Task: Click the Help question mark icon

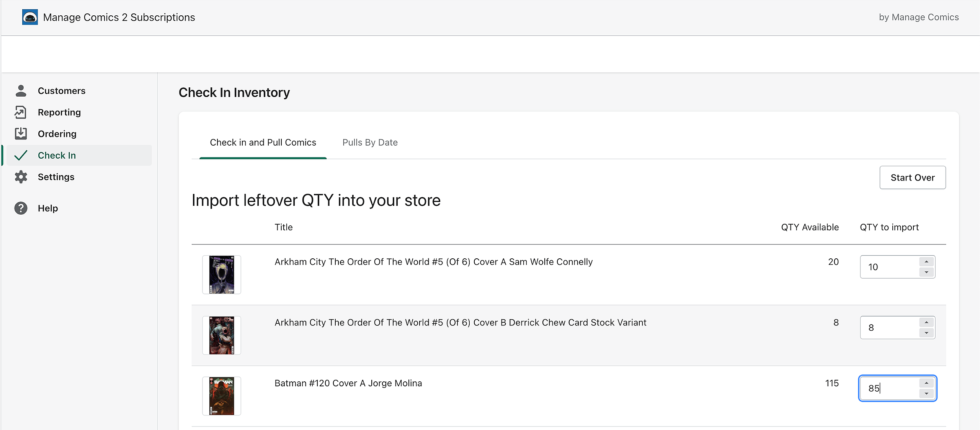Action: tap(21, 208)
